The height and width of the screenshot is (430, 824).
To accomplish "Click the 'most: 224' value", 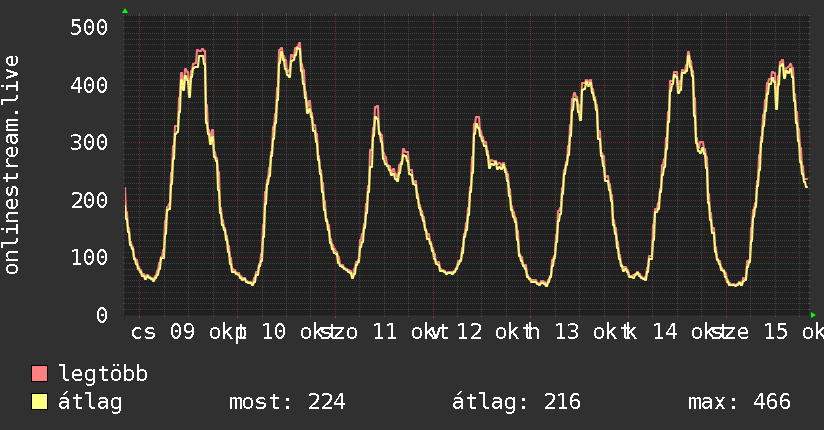I will [287, 402].
